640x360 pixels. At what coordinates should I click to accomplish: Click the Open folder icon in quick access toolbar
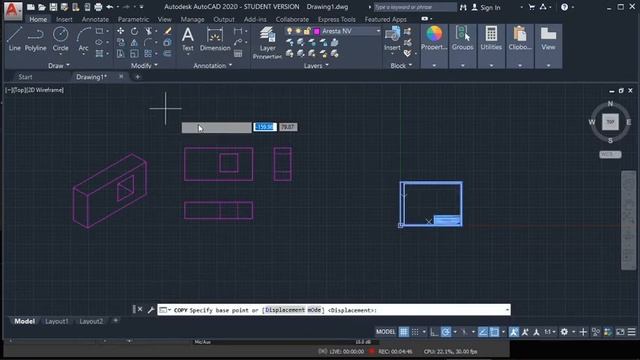point(42,7)
